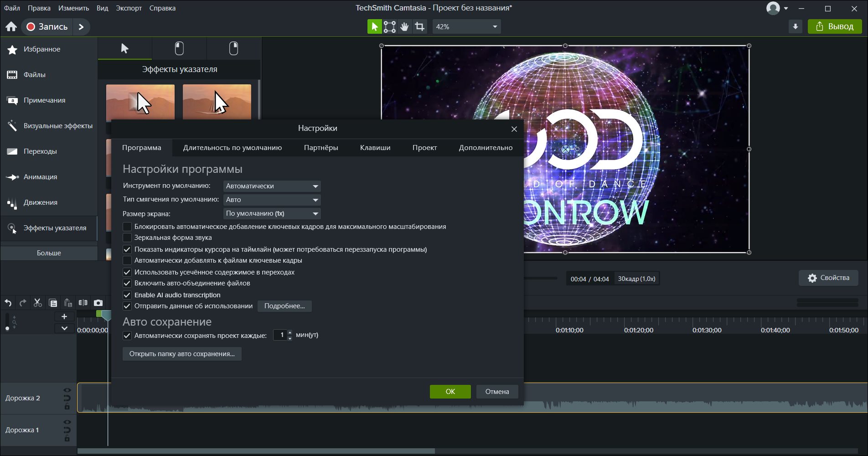Cut selection with scissors icon
The height and width of the screenshot is (456, 868).
[38, 303]
